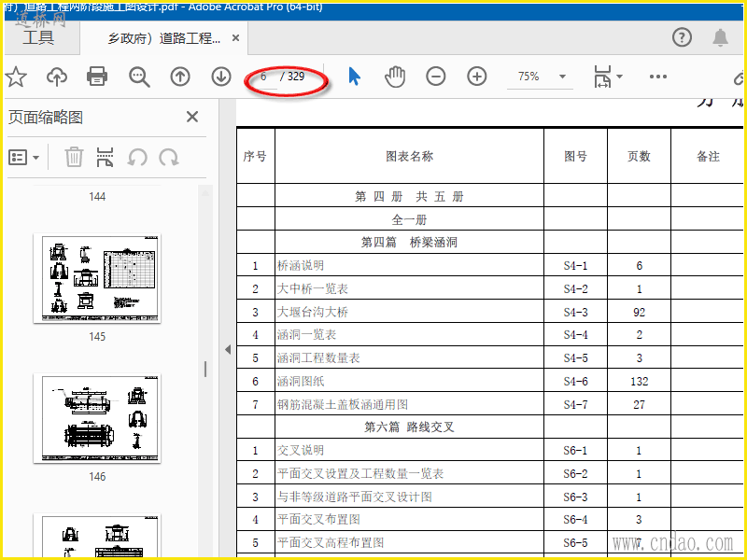Switch to the 工具 tab
This screenshot has height=560, width=747.
pos(38,37)
